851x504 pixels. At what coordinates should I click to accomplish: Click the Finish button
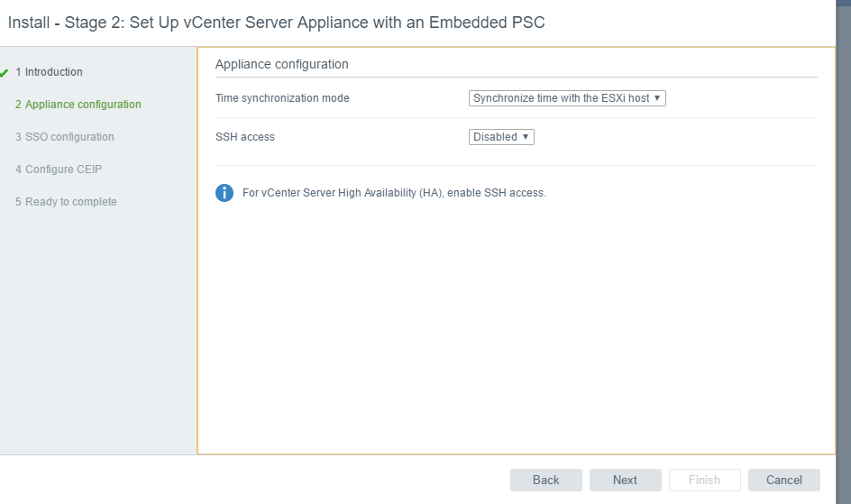click(x=704, y=481)
